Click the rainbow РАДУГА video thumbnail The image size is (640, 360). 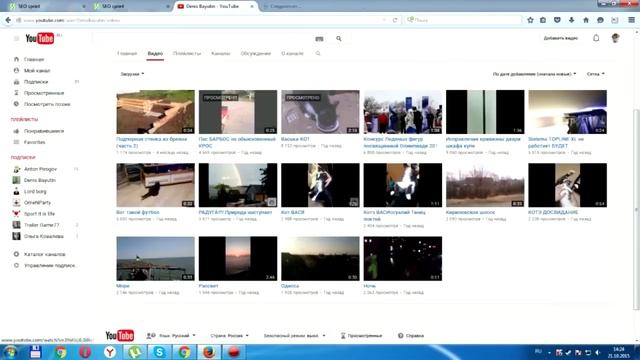(x=238, y=185)
